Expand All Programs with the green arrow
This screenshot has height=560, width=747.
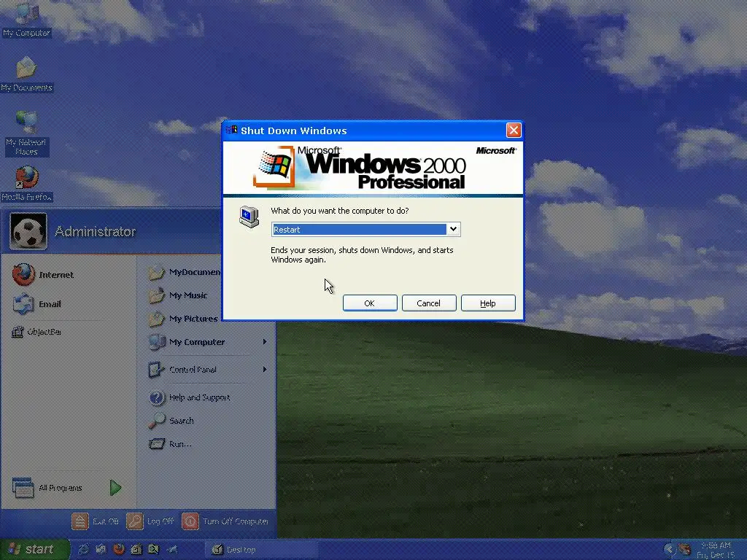point(115,488)
